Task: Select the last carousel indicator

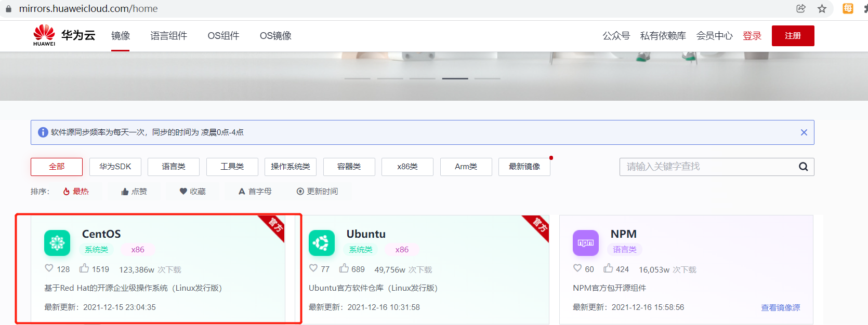Action: point(488,78)
